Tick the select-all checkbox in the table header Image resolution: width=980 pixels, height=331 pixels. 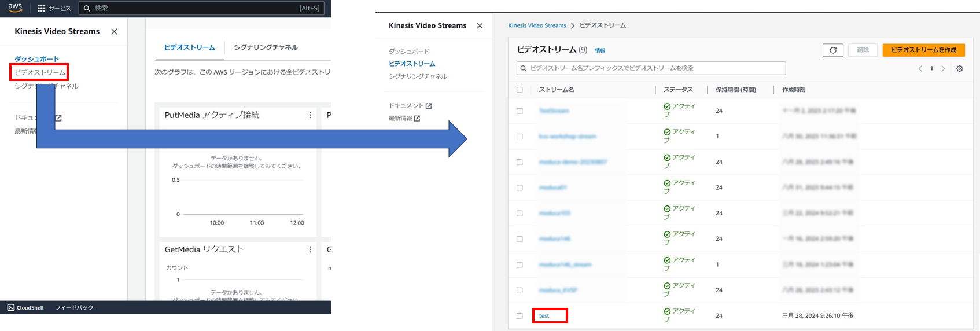[x=520, y=90]
